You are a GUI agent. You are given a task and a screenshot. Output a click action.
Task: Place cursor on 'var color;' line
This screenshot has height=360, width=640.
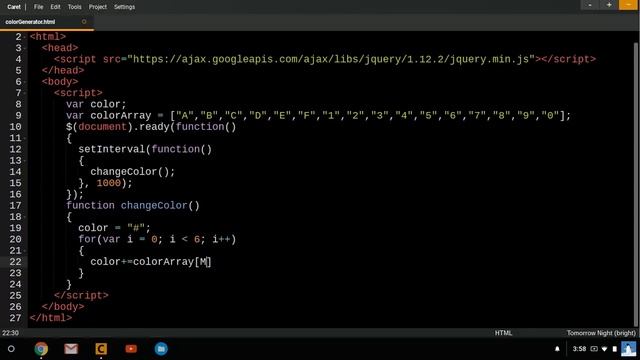[96, 104]
